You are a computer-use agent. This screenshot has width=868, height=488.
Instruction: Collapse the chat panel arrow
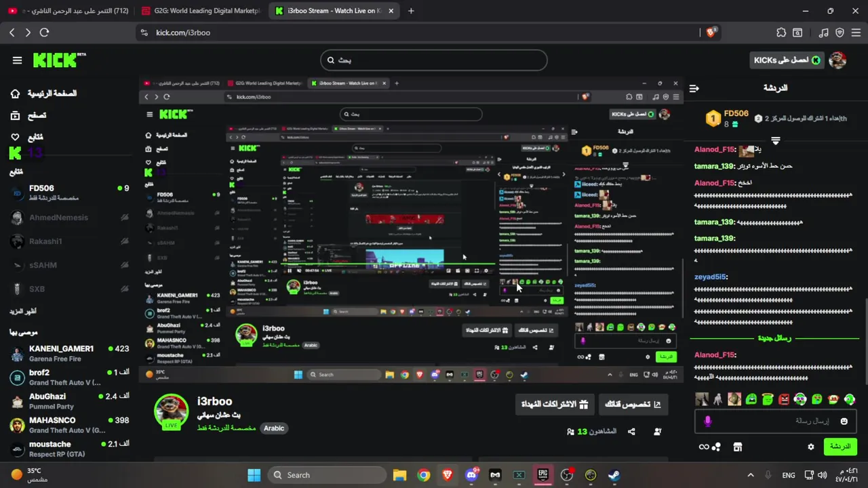(694, 88)
